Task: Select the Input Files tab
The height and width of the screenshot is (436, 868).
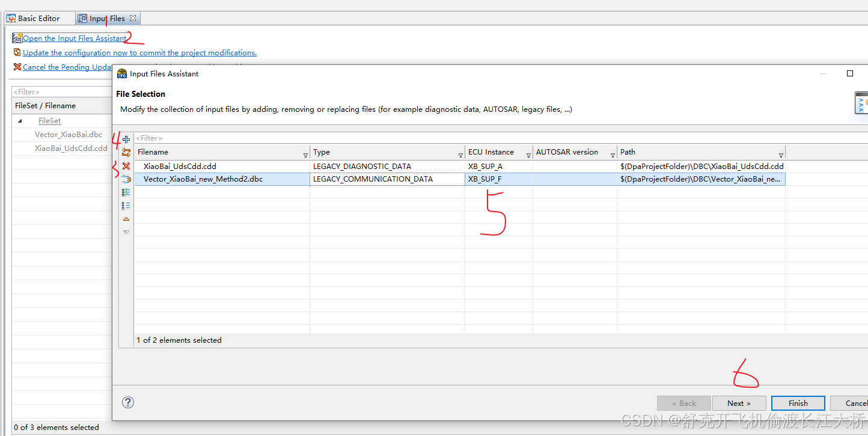Action: pyautogui.click(x=103, y=18)
